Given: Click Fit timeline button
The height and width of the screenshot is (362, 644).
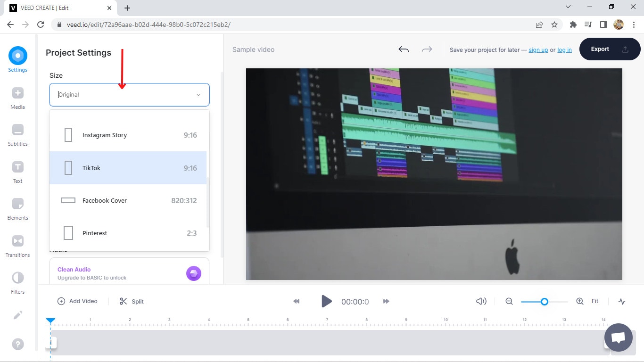Looking at the screenshot, I should pyautogui.click(x=595, y=301).
